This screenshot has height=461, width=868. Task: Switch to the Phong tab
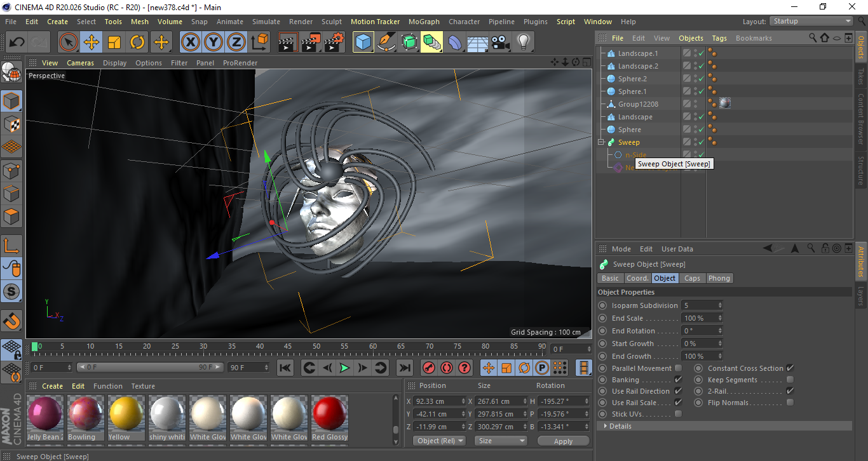719,278
